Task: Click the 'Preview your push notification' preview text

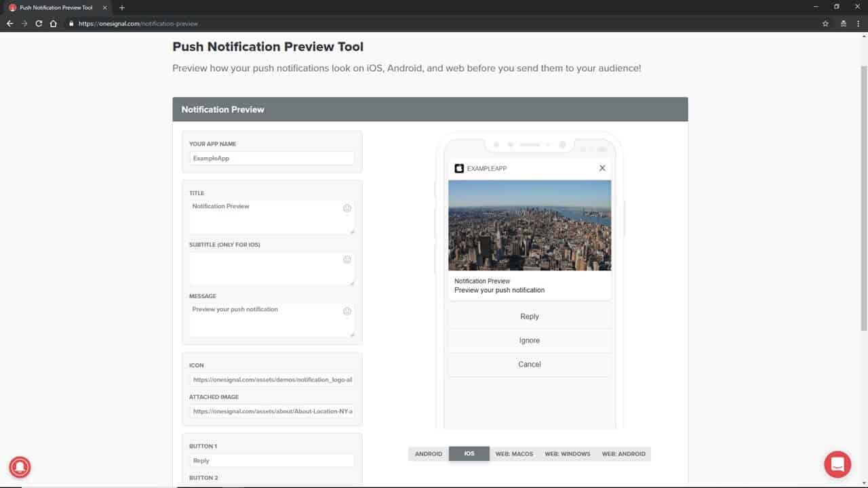Action: tap(499, 290)
